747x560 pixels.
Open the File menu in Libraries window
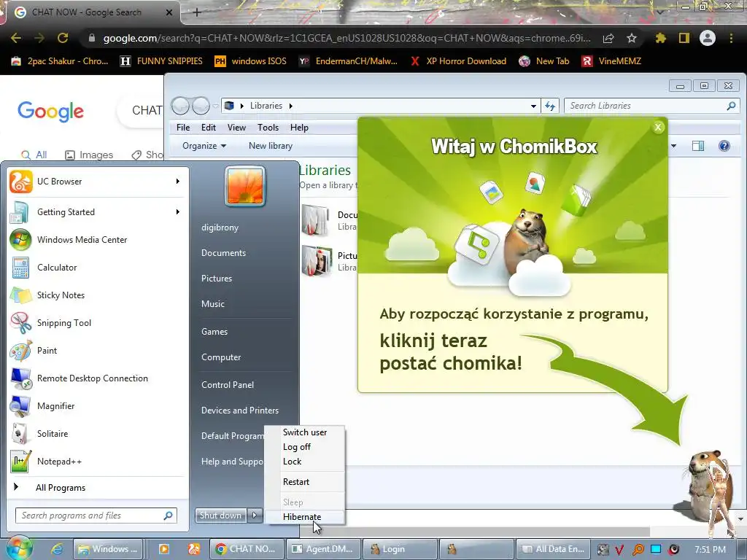(x=183, y=128)
